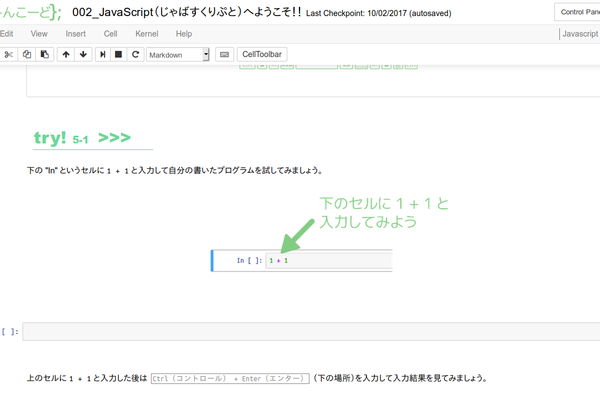
Task: Interrupt the kernel with stop icon
Action: pyautogui.click(x=119, y=55)
